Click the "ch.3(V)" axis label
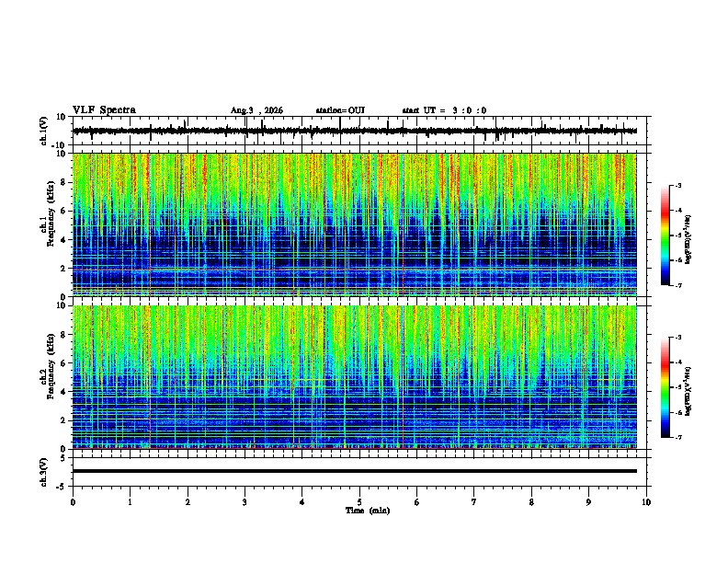 [x=44, y=472]
